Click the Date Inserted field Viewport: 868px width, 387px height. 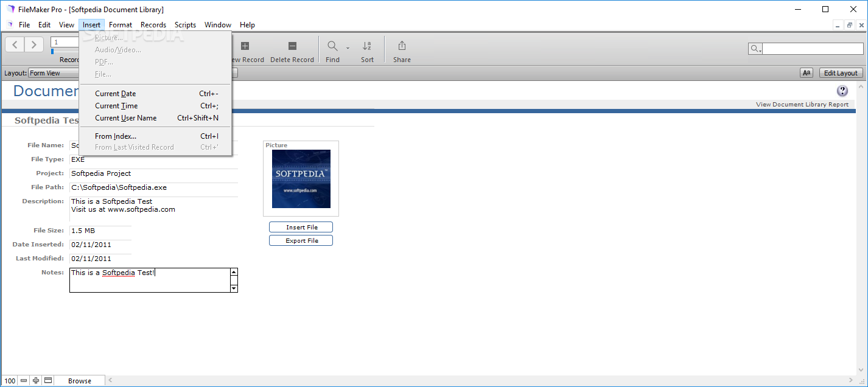[x=100, y=245]
